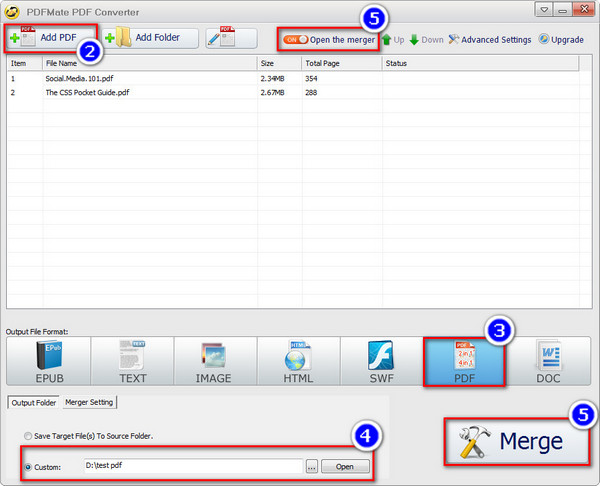Click the Add PDF button

pyautogui.click(x=51, y=38)
